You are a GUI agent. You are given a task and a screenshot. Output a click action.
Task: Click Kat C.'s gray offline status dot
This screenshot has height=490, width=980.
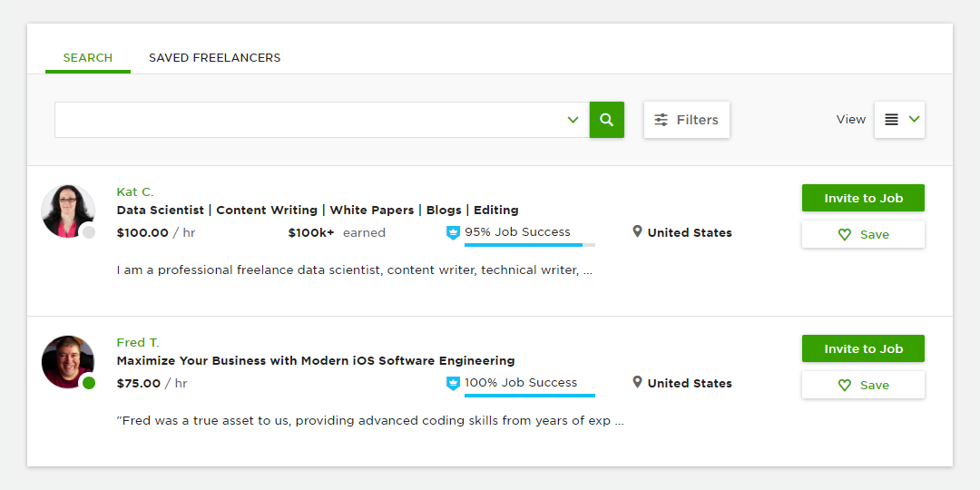click(x=88, y=232)
